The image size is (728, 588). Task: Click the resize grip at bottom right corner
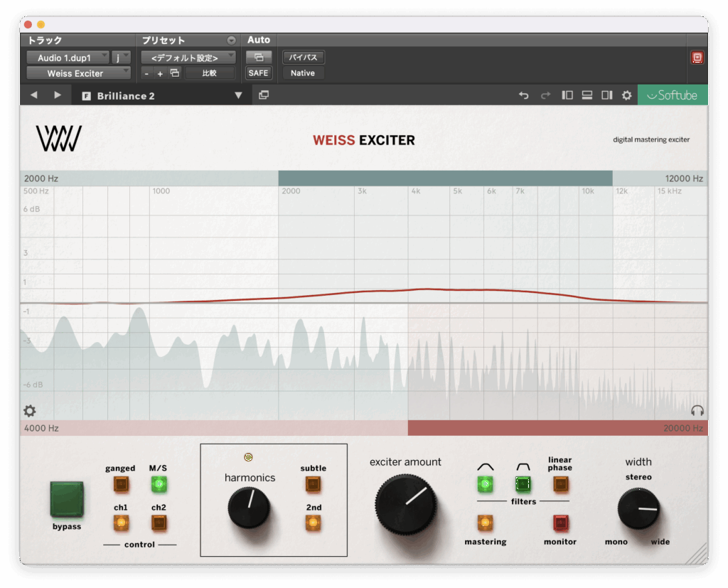pyautogui.click(x=697, y=554)
